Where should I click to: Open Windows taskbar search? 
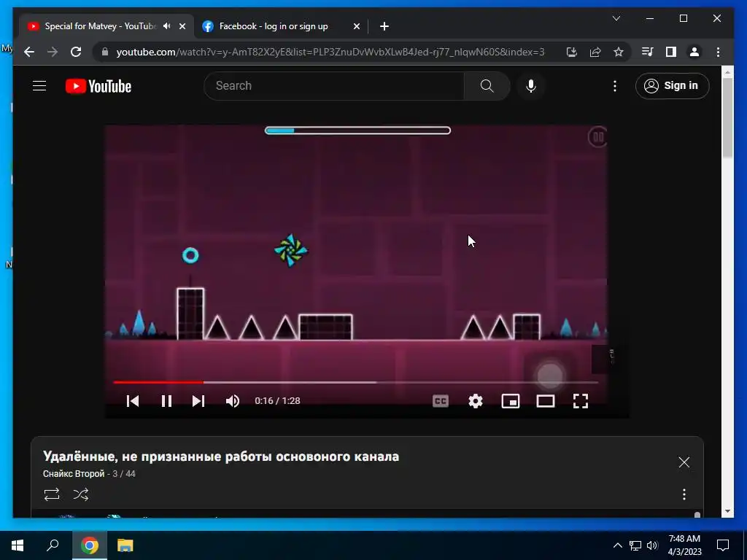[x=53, y=545]
